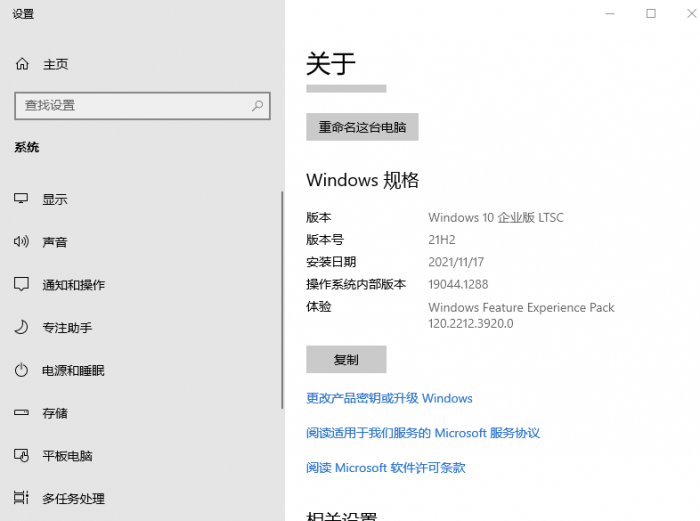Click the sidebar vertical scrollbar
Image resolution: width=700 pixels, height=521 pixels.
[x=282, y=300]
